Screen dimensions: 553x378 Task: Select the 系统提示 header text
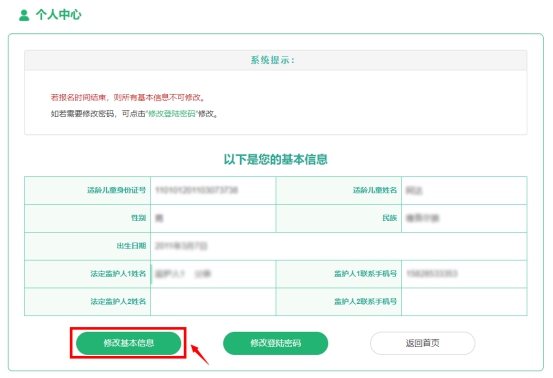[272, 60]
